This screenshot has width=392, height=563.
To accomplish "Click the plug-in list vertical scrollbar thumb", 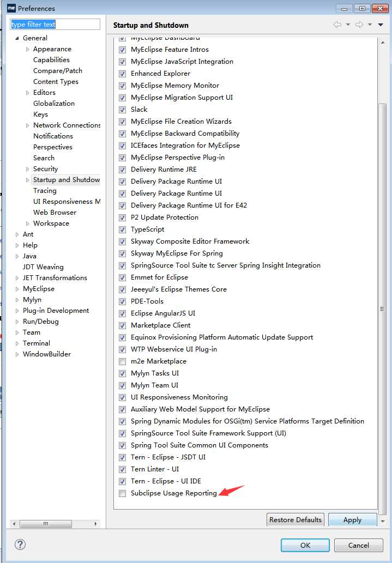I will (x=383, y=309).
